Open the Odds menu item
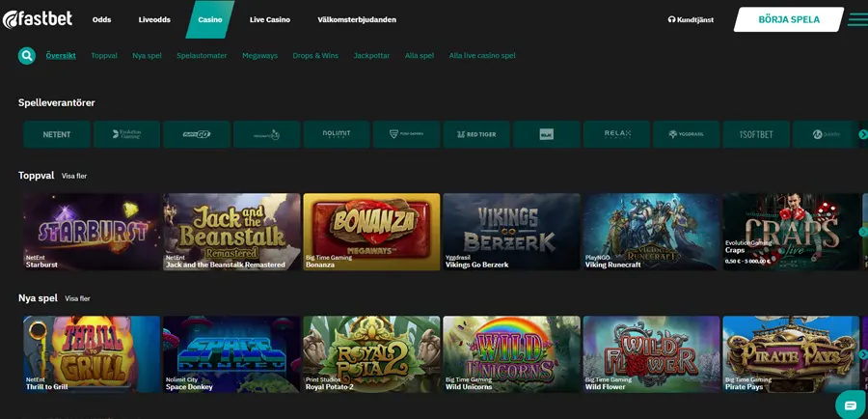 [x=102, y=19]
